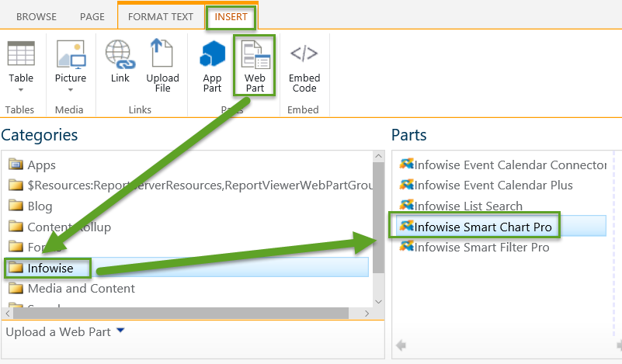Click the Media and Content folder icon

[x=16, y=287]
